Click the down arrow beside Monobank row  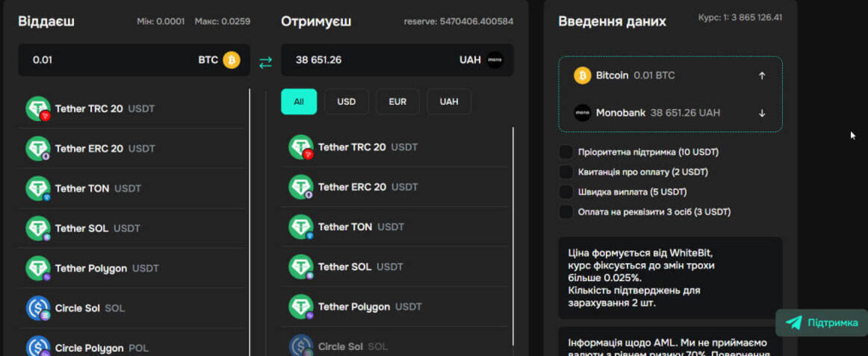[x=762, y=112]
